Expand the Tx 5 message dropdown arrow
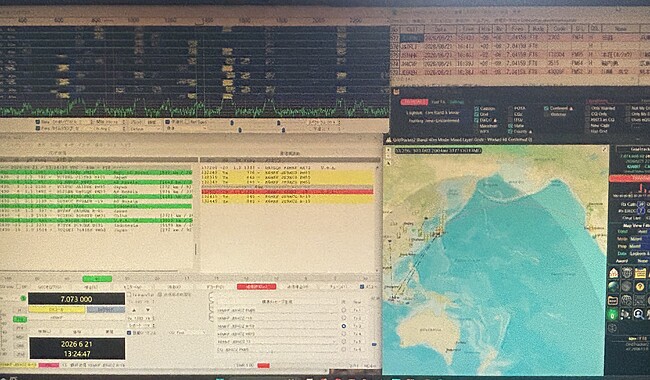The image size is (650, 380). 335,342
